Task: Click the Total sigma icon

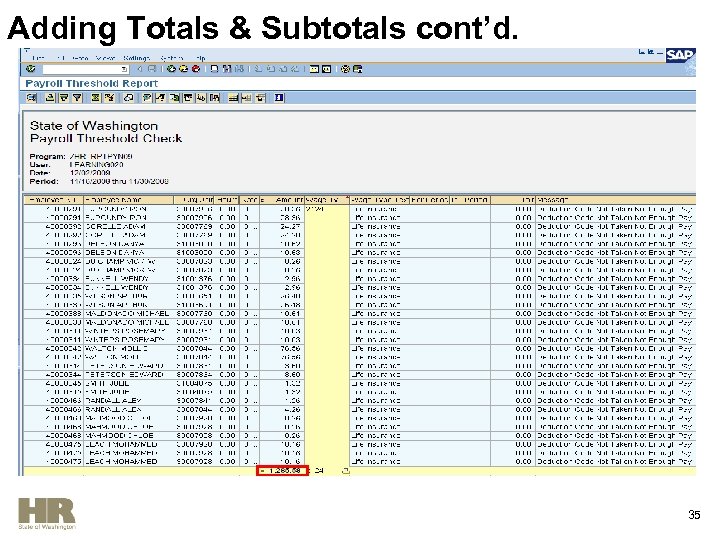Action: (x=96, y=97)
